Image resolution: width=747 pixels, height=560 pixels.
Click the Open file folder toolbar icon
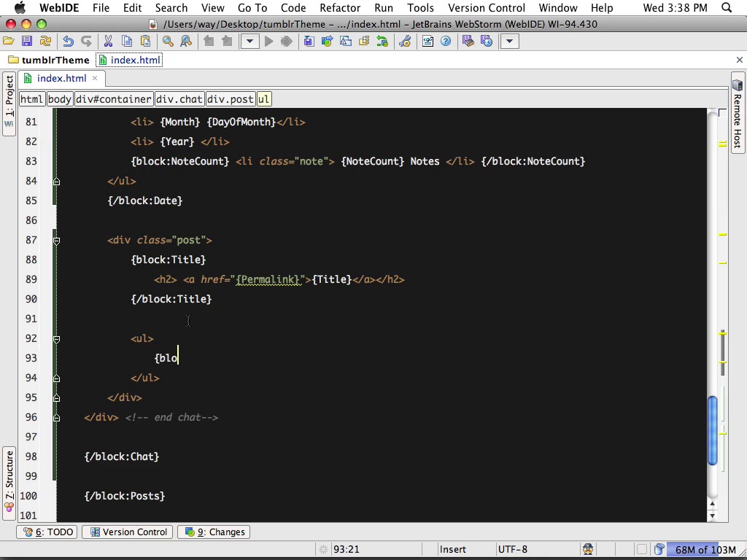[9, 42]
